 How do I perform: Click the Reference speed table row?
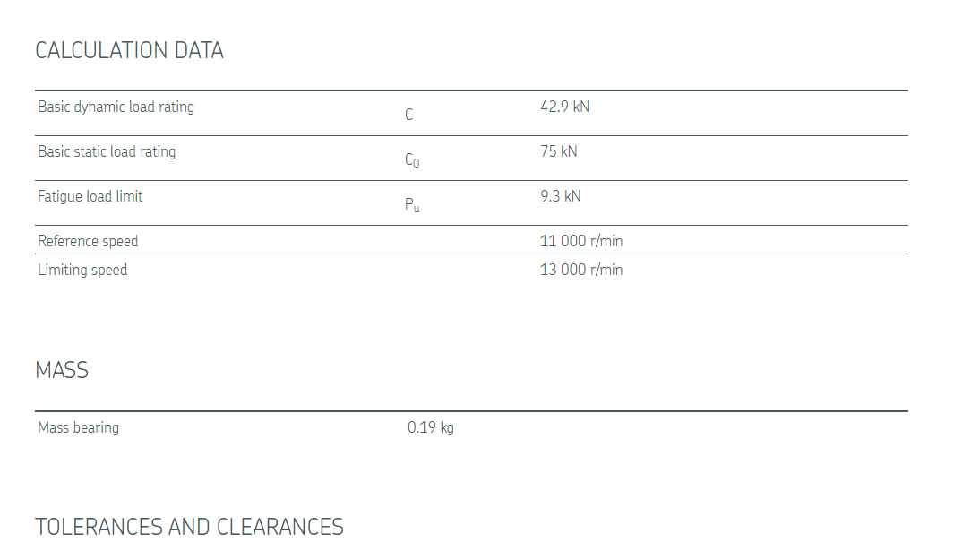[x=471, y=240]
